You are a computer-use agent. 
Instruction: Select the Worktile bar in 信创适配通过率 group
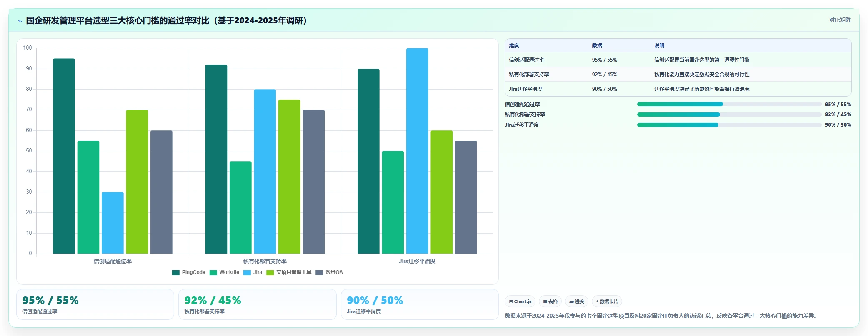88,197
